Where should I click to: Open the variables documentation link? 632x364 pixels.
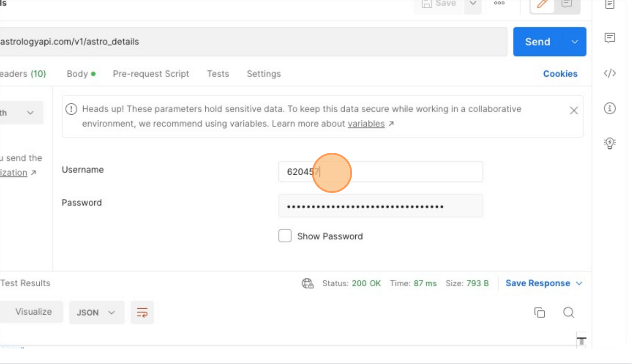(367, 123)
